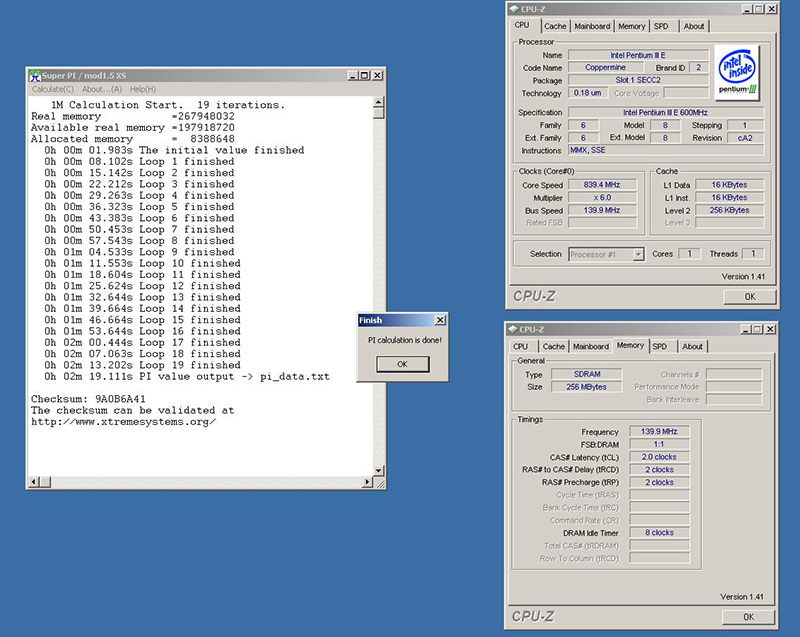
Task: Click the Name field Intel Pentium III E
Action: [x=638, y=55]
